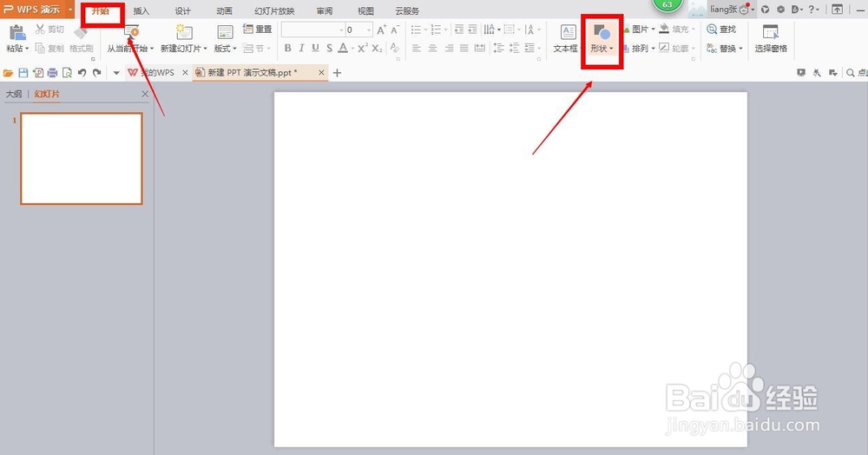Viewport: 868px width, 455px height.
Task: Center align text
Action: click(433, 48)
